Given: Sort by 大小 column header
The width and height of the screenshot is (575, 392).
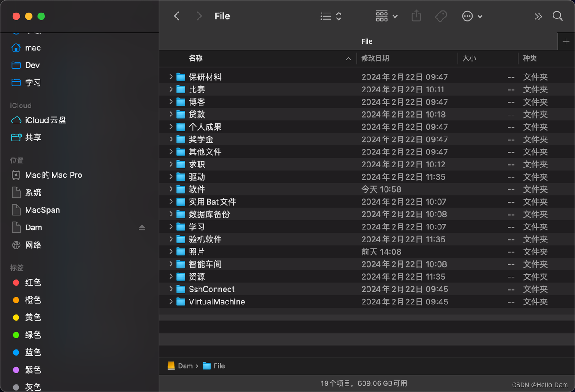Looking at the screenshot, I should [469, 58].
